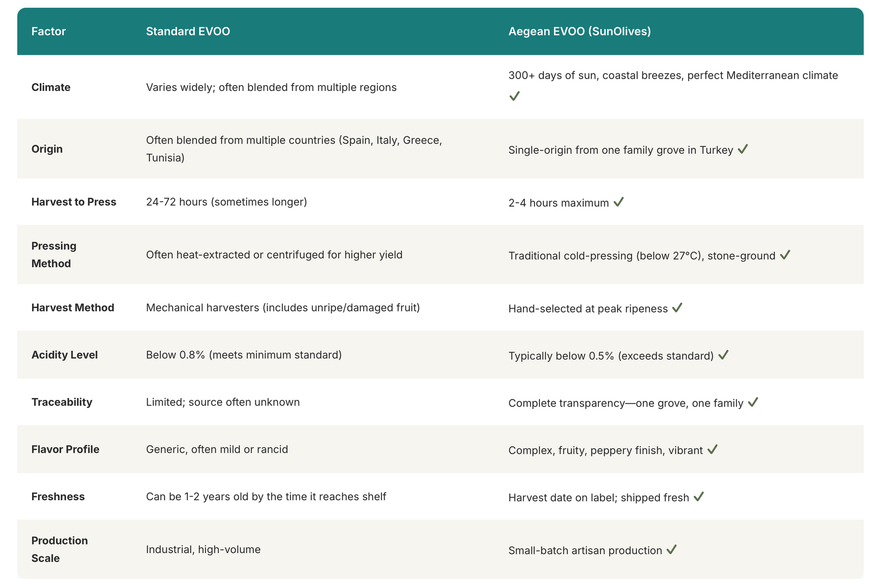Click the Traceability row label

pyautogui.click(x=62, y=402)
